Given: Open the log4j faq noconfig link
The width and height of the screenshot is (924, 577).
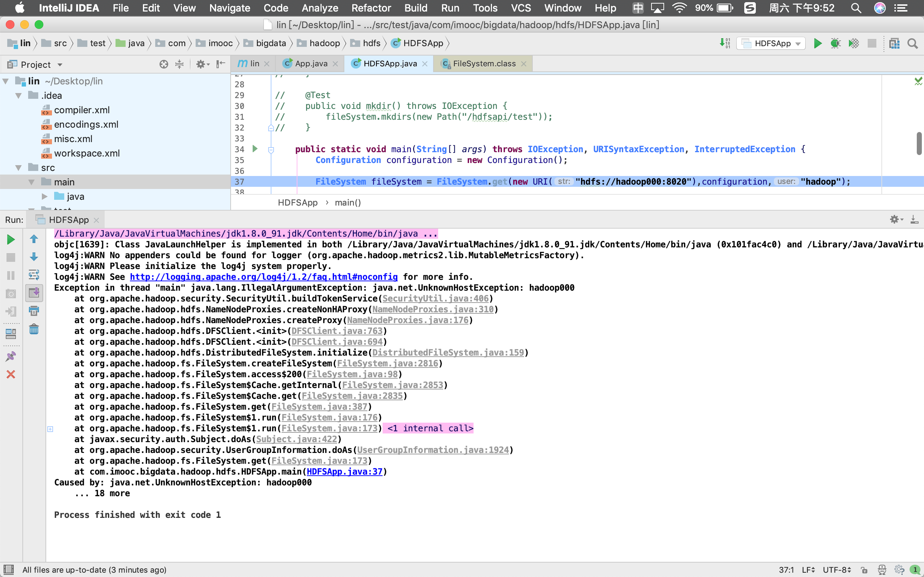Looking at the screenshot, I should coord(263,277).
